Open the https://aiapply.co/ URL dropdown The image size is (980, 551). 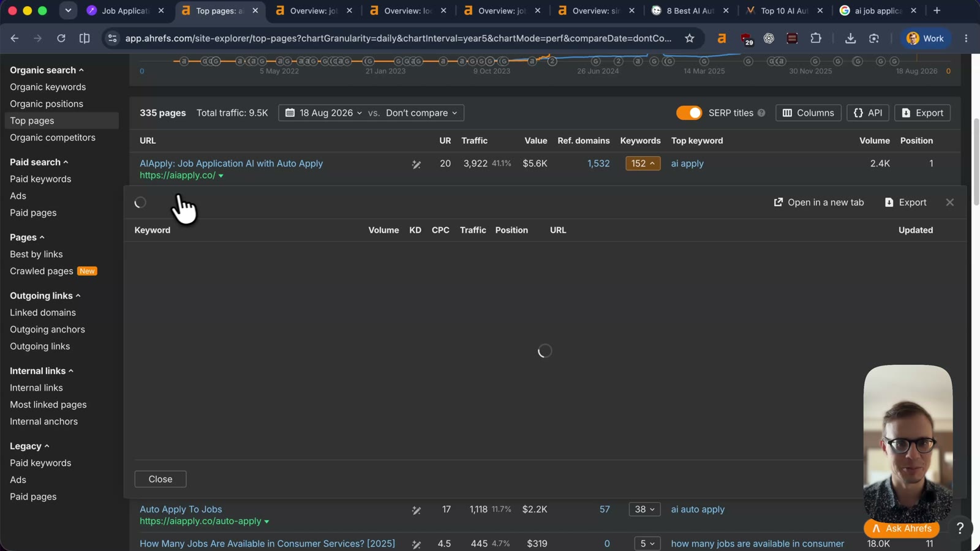[x=221, y=176]
